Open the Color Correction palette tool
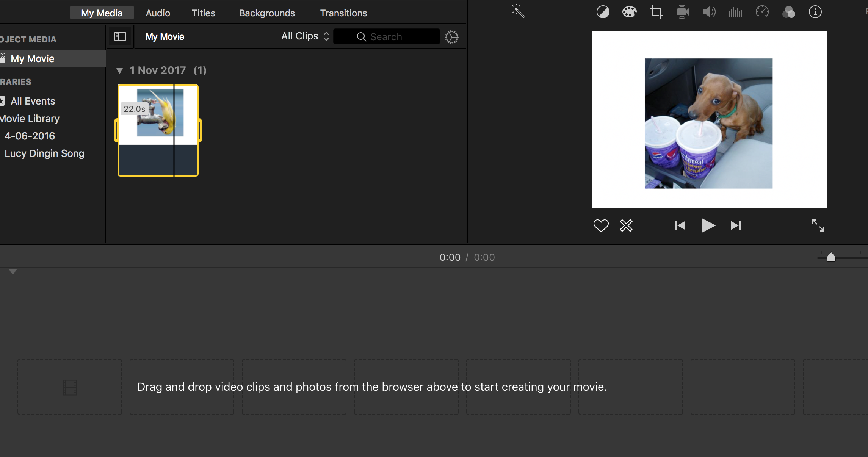The image size is (868, 457). point(629,12)
